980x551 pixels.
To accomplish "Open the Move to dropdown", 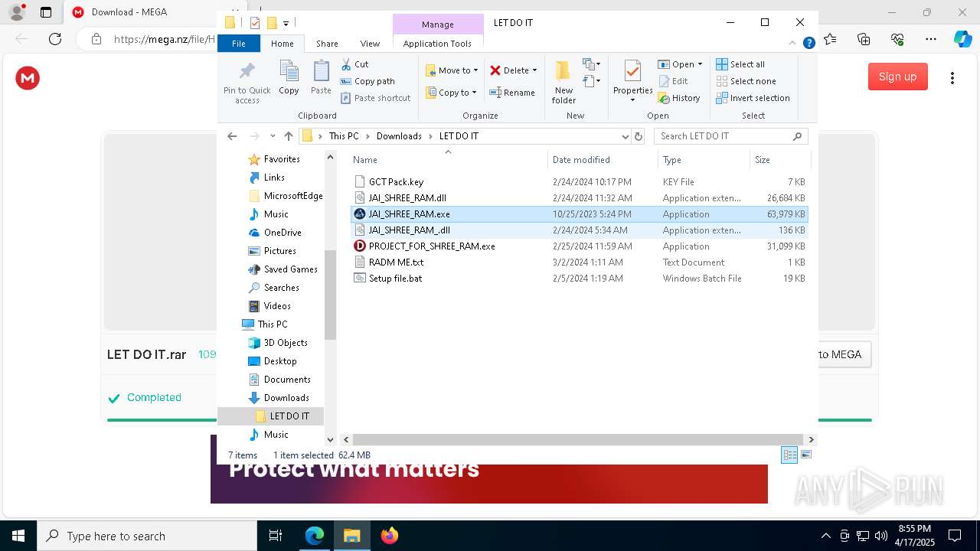I will tap(452, 70).
